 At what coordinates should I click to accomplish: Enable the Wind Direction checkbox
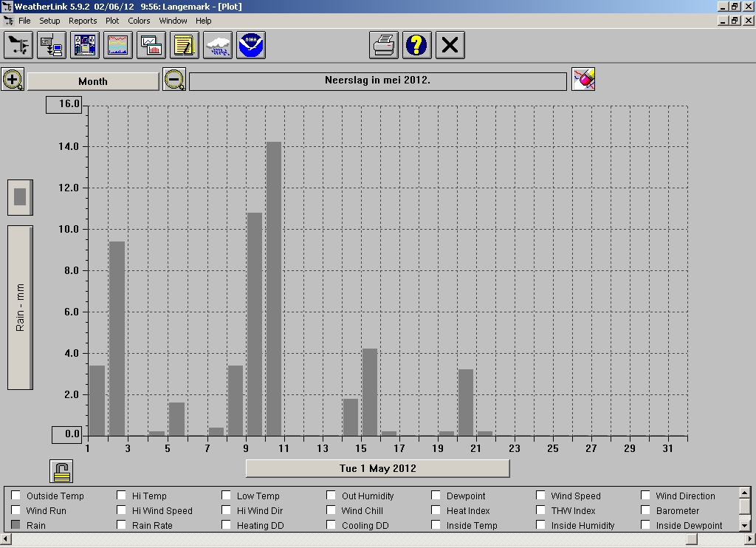(x=645, y=496)
